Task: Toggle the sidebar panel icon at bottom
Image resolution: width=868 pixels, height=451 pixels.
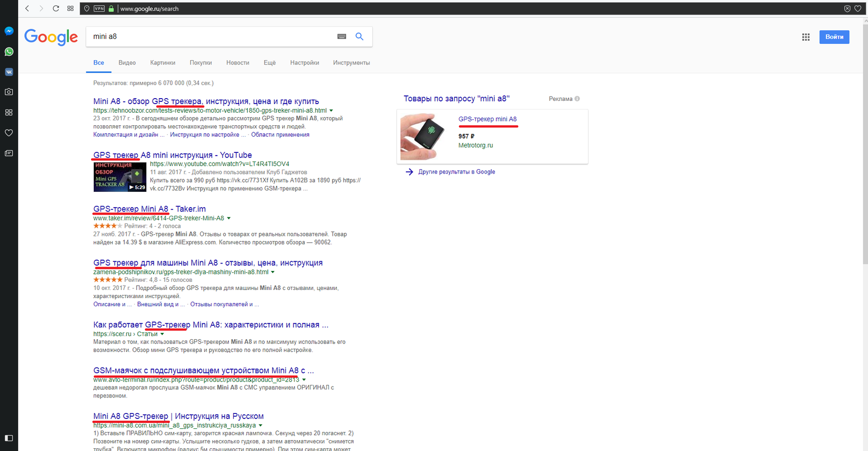Action: (x=9, y=438)
